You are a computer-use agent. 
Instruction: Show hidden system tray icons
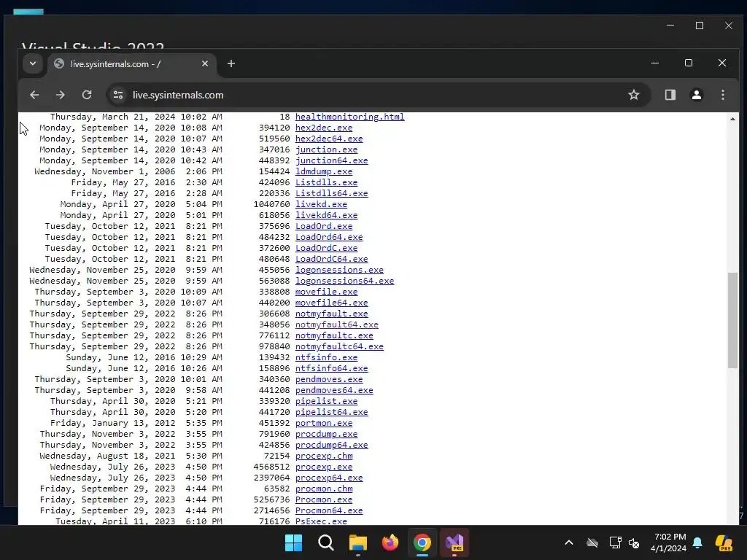[x=569, y=542]
